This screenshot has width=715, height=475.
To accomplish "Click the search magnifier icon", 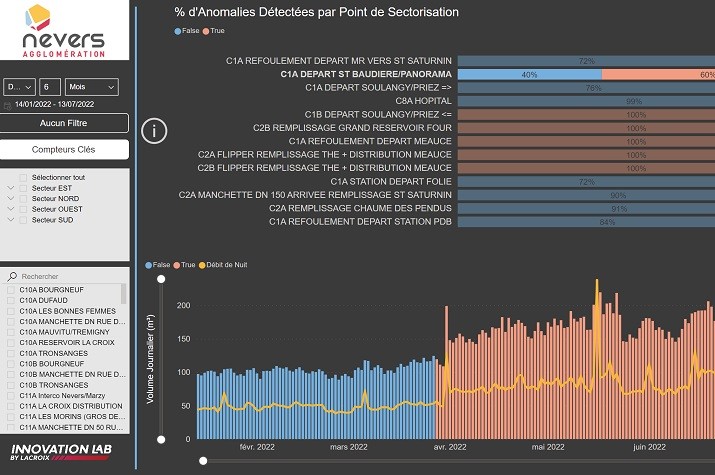I will [12, 276].
